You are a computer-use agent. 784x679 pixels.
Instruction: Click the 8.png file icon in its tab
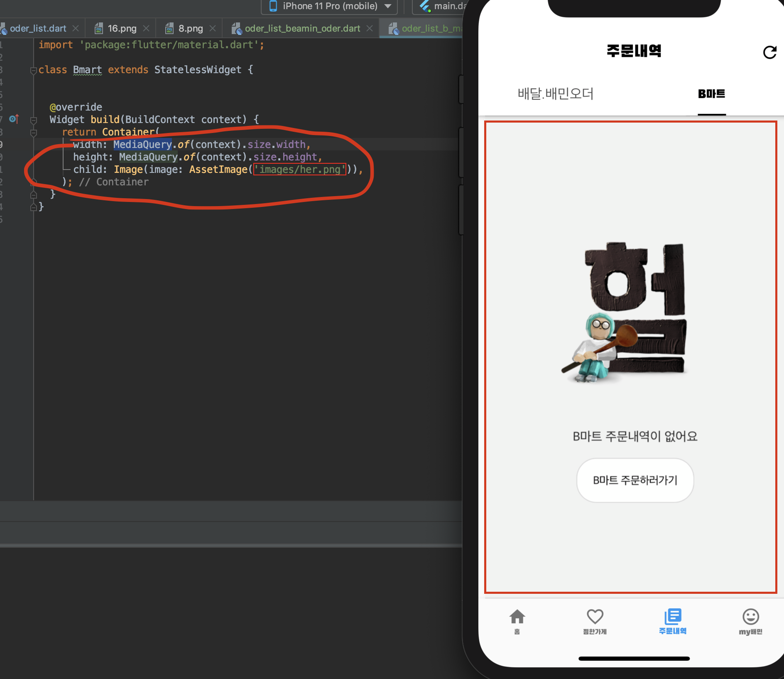(x=169, y=28)
